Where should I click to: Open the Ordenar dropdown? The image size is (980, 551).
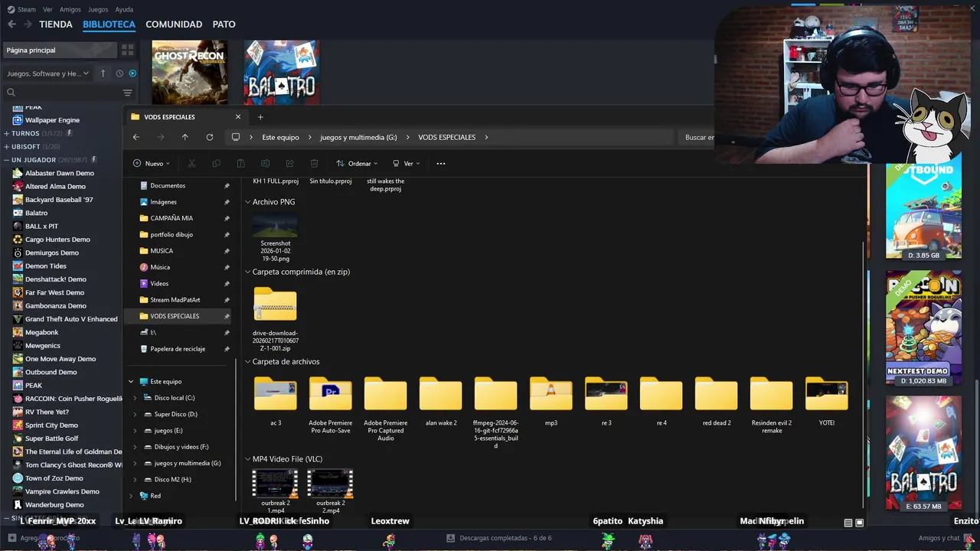click(357, 163)
